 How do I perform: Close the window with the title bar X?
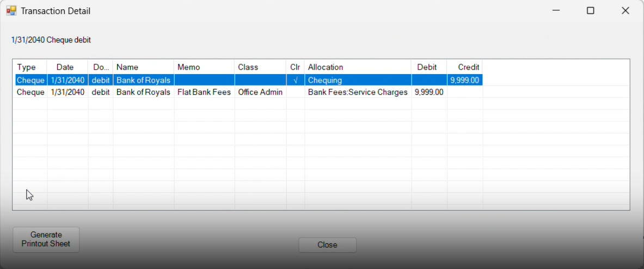[x=625, y=11]
